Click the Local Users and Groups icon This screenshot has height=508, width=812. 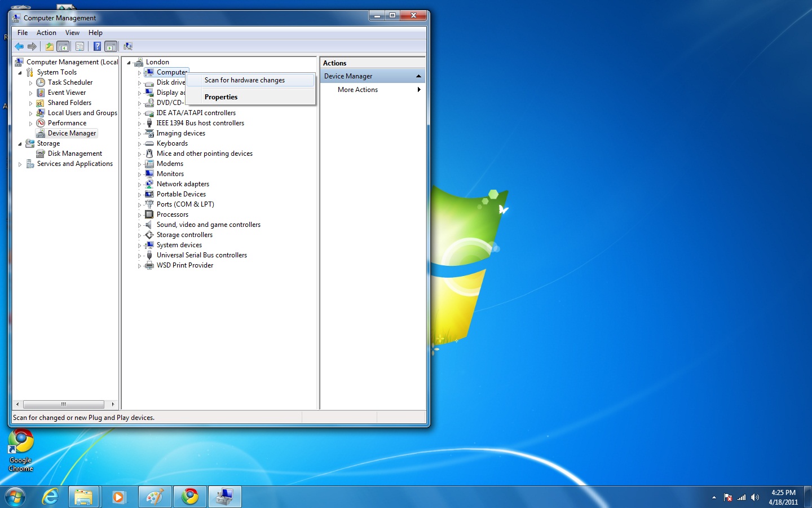click(41, 113)
